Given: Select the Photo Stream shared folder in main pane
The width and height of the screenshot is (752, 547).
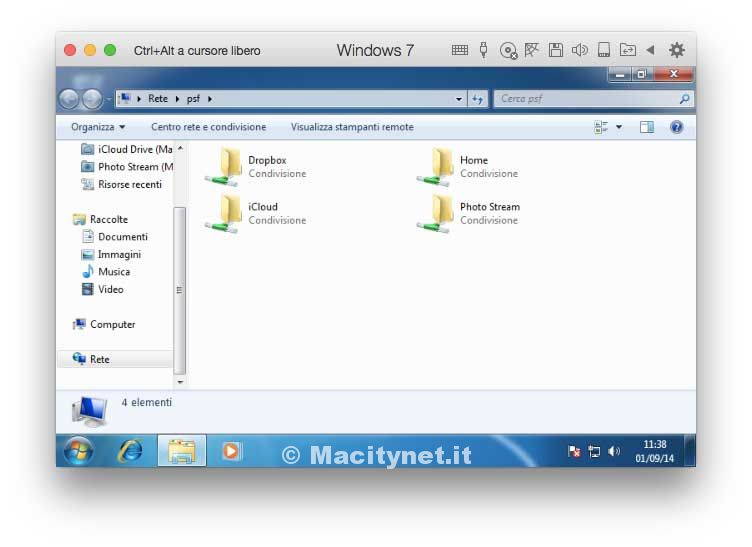Looking at the screenshot, I should click(469, 213).
